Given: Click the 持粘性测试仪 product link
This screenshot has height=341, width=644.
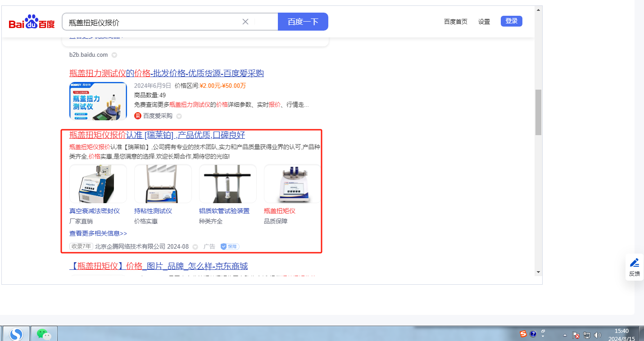Looking at the screenshot, I should point(153,211).
